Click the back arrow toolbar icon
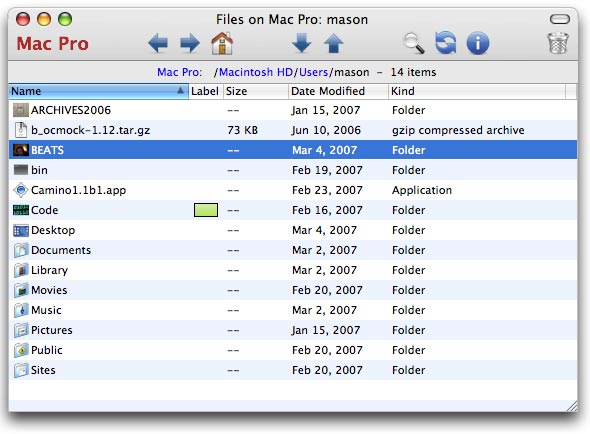Screen dimensions: 590x434 coord(158,43)
